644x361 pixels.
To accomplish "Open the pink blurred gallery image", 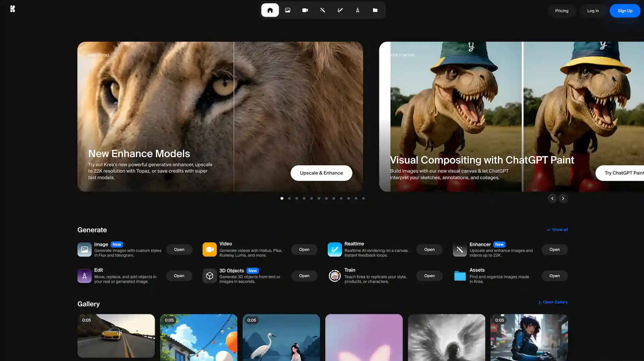I will coord(364,338).
